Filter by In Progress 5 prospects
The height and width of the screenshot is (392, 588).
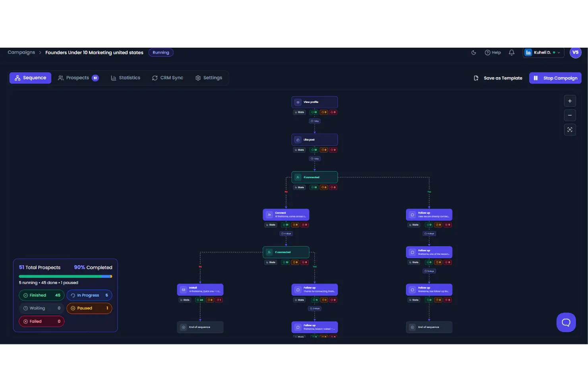(x=89, y=295)
